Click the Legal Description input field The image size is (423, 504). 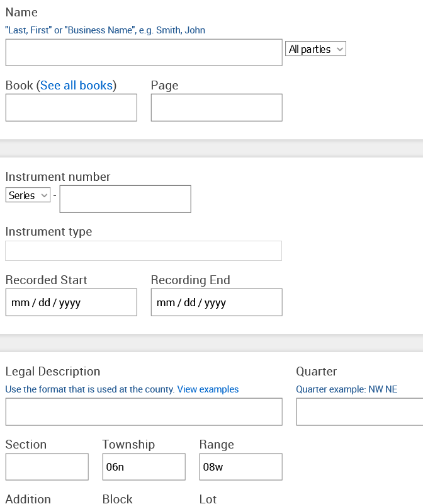click(x=144, y=412)
